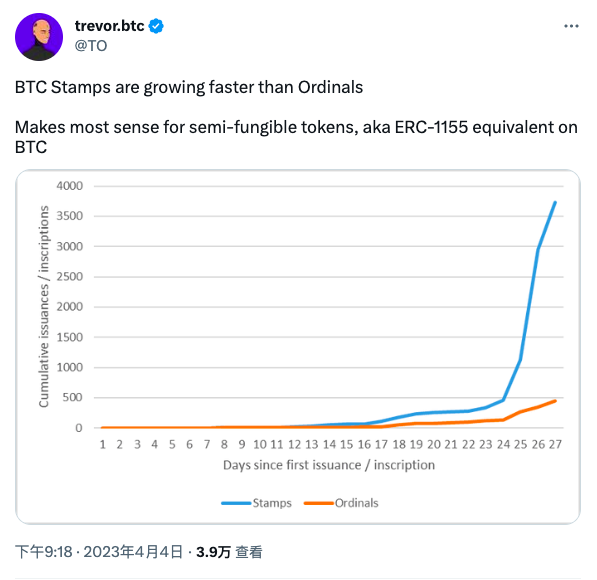
Task: Click the tweet timestamp 下午9:18
Action: [44, 552]
